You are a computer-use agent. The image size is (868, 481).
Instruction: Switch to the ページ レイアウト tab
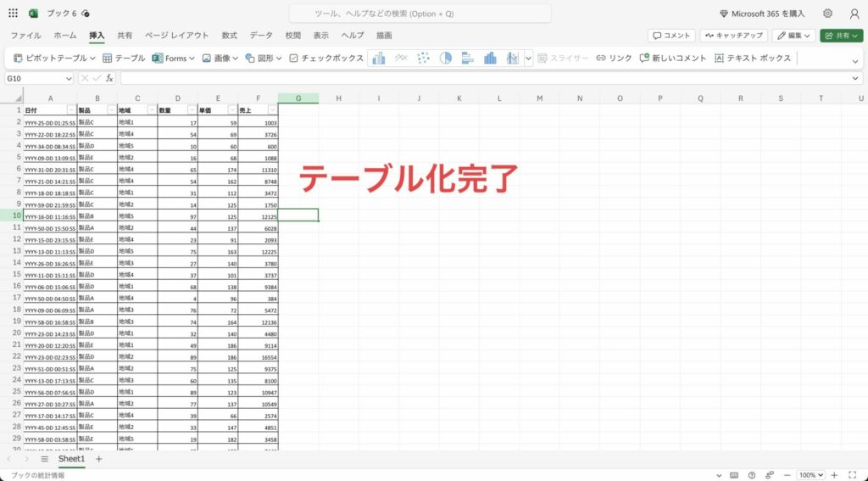176,36
